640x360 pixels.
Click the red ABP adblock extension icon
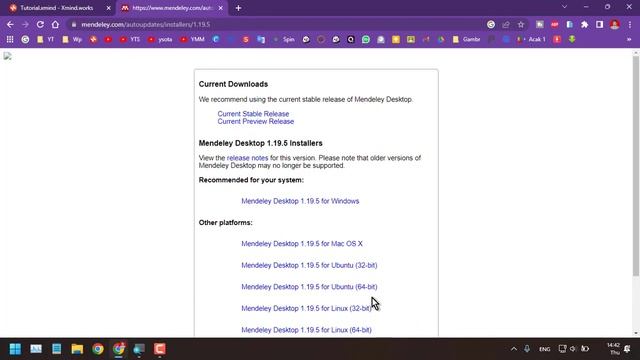point(554,24)
